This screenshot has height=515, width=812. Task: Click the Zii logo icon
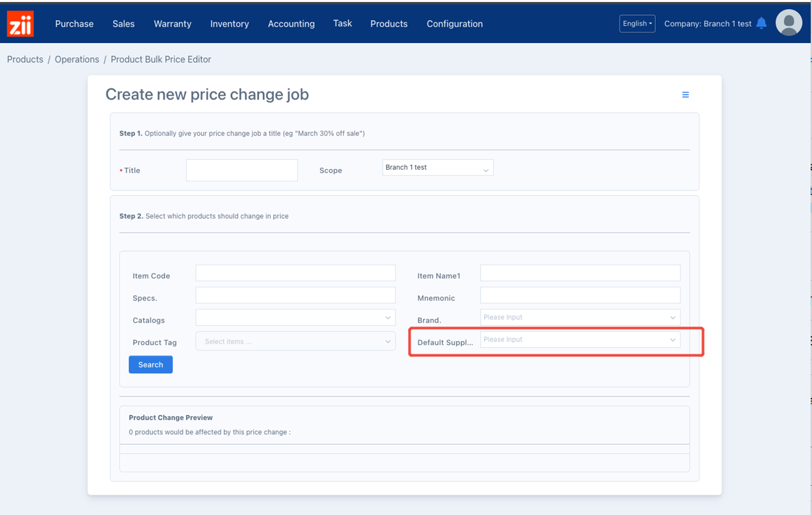[20, 24]
